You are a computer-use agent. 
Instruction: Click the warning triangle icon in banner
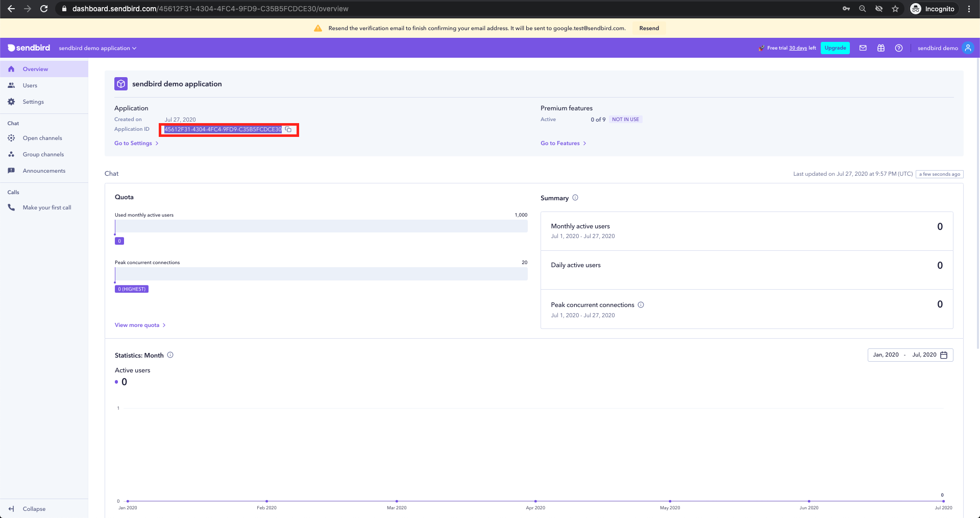tap(318, 28)
